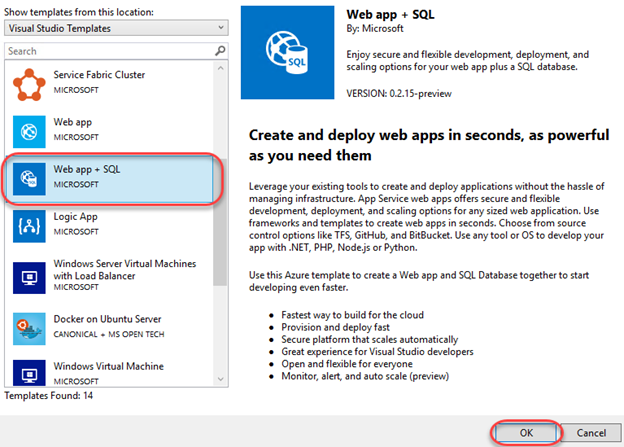The height and width of the screenshot is (447, 624).
Task: Open the template location dropdown
Action: click(116, 28)
